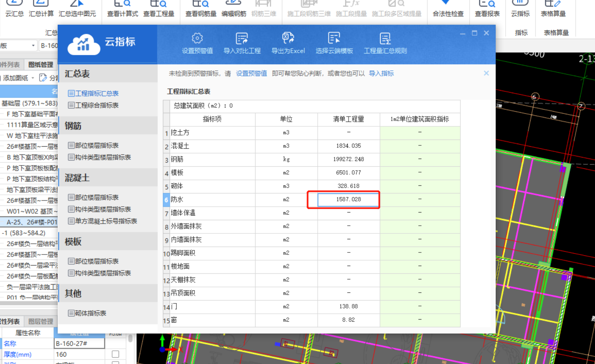Select 砌体 quantity cell 328.618

[349, 186]
